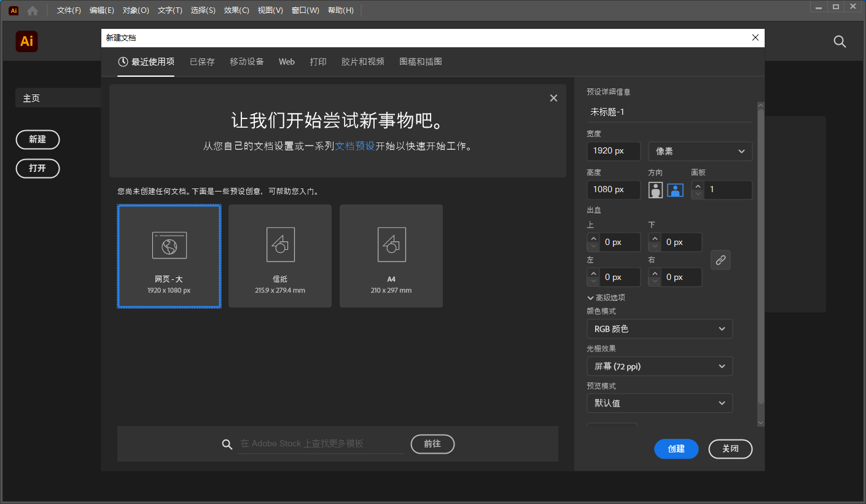The height and width of the screenshot is (504, 866).
Task: Toggle the bleed link chain icon
Action: click(x=720, y=260)
